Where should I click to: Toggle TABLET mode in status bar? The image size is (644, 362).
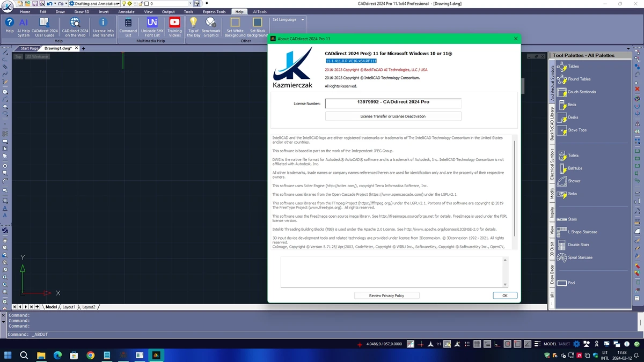564,344
